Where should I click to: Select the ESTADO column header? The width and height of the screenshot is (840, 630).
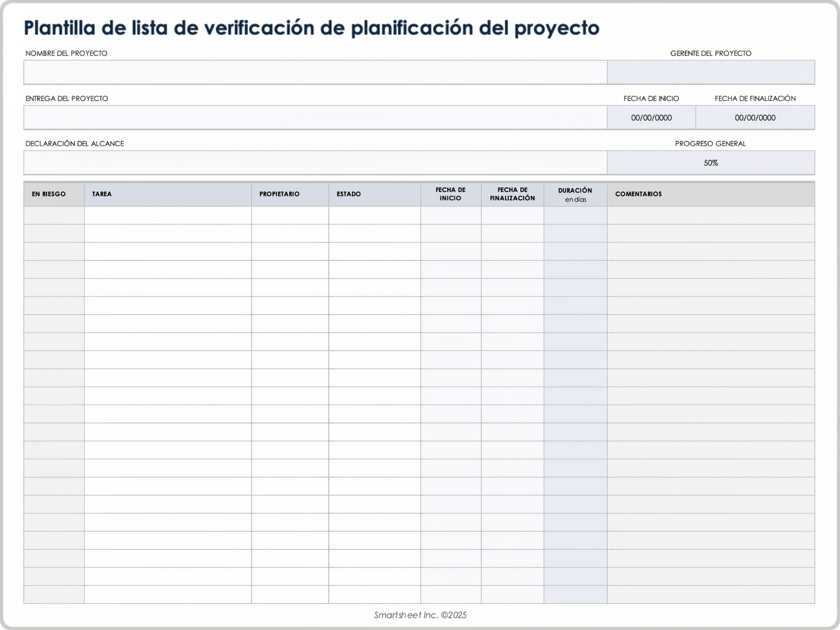348,194
